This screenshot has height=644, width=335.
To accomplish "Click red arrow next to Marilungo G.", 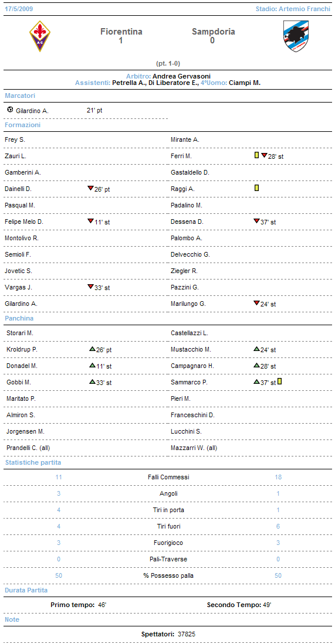I will pyautogui.click(x=256, y=303).
